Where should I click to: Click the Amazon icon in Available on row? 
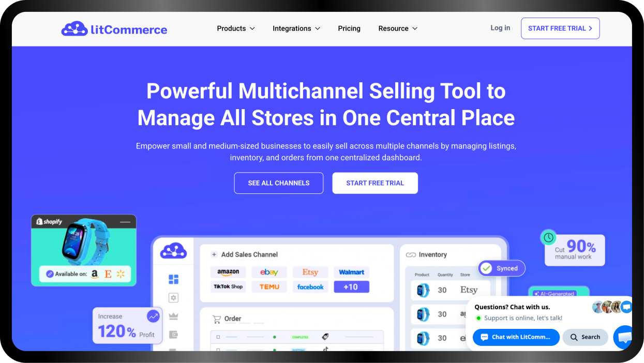point(95,274)
